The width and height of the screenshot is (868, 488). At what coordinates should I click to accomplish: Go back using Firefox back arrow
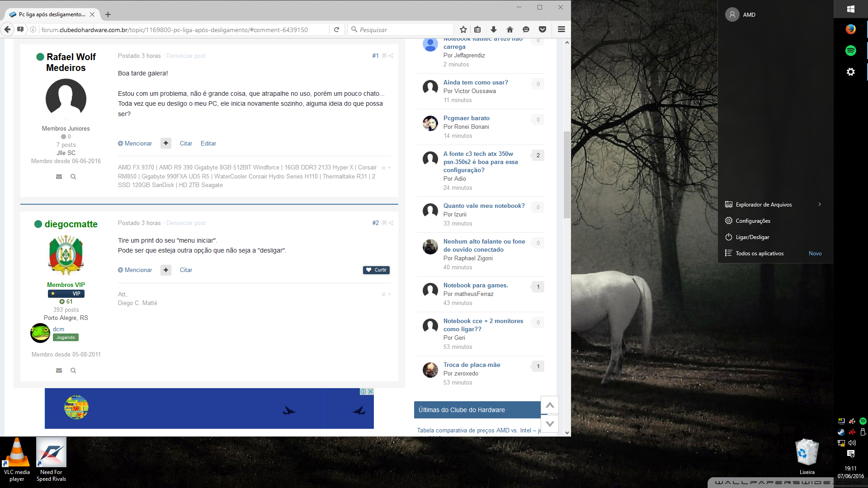(8, 29)
